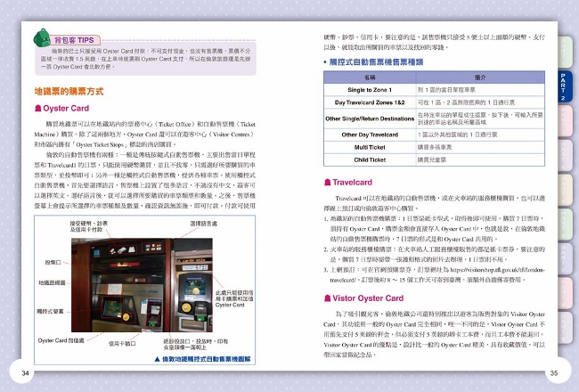Click the Oyster Card heading text
The image size is (579, 392).
tap(66, 109)
